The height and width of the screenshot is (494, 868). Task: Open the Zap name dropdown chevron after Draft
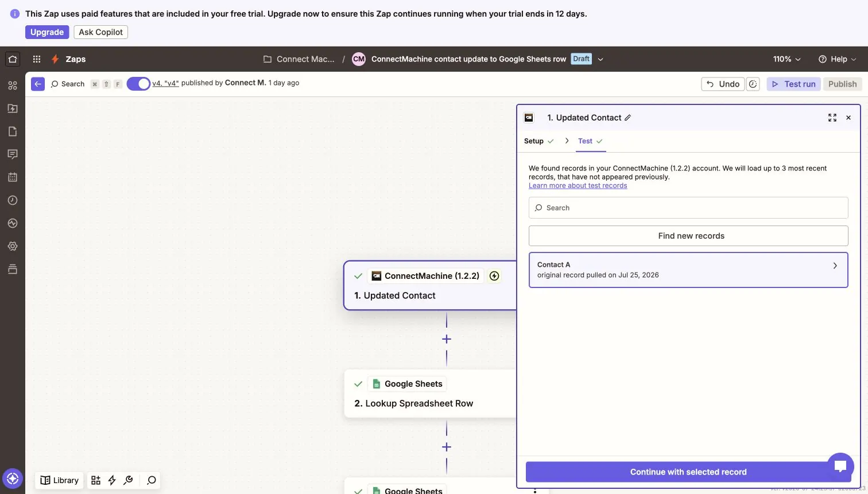[600, 59]
